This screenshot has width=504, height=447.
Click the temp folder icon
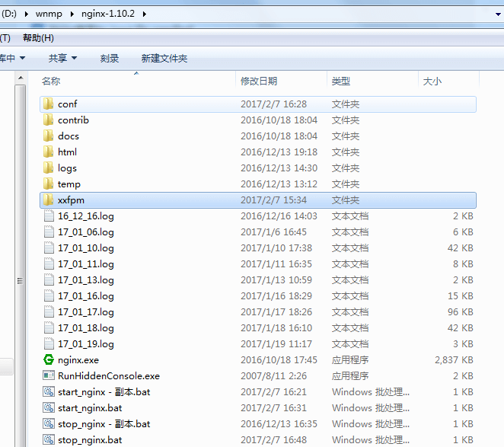pyautogui.click(x=49, y=184)
